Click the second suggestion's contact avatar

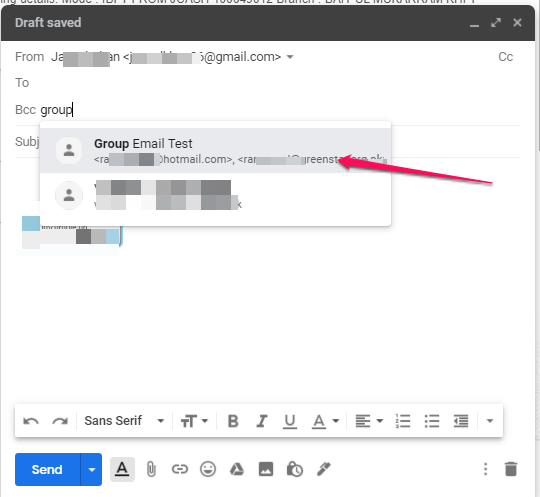69,195
